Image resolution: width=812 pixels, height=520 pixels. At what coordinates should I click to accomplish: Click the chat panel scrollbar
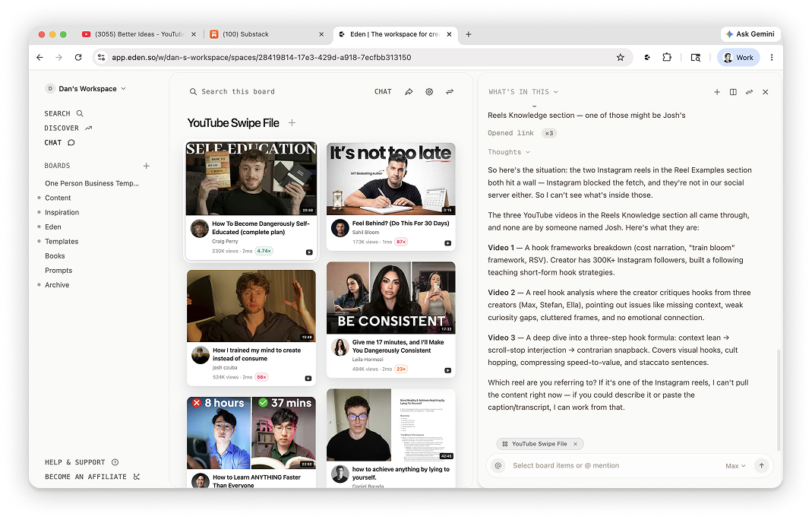(779, 400)
